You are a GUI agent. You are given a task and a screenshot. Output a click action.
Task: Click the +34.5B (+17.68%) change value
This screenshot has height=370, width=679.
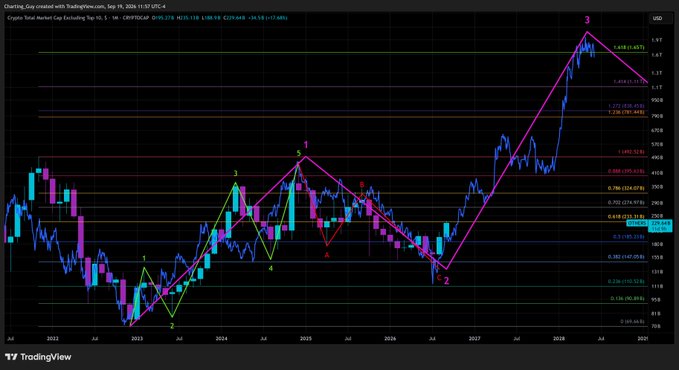click(x=268, y=18)
